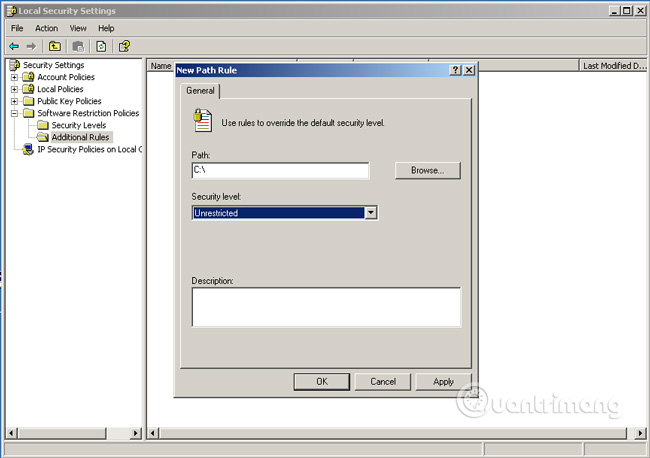This screenshot has height=458, width=650.
Task: Click the Cancel button
Action: coord(383,381)
